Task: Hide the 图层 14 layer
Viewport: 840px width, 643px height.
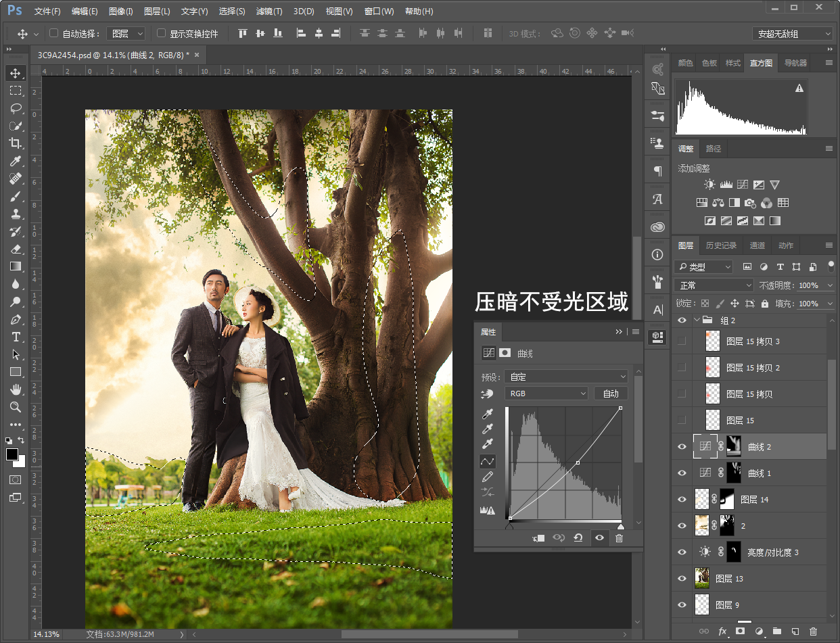Action: [682, 499]
